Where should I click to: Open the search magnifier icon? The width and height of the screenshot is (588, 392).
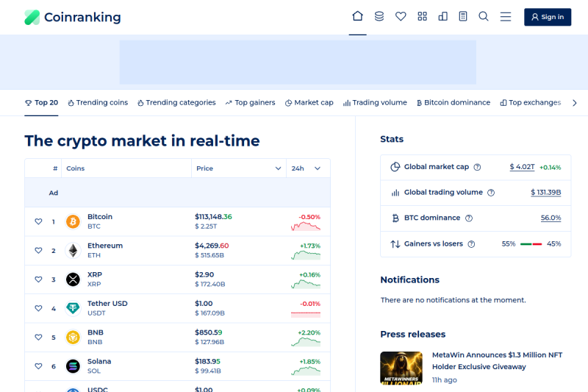484,16
